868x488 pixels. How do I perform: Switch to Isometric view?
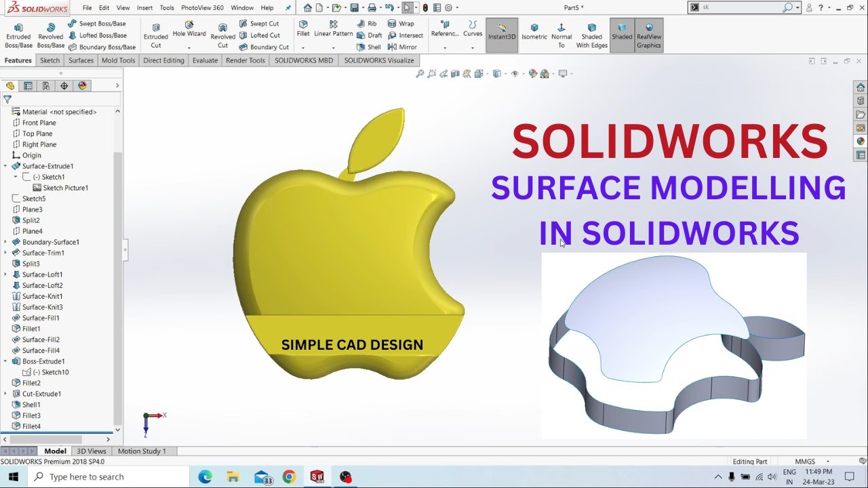(x=534, y=31)
